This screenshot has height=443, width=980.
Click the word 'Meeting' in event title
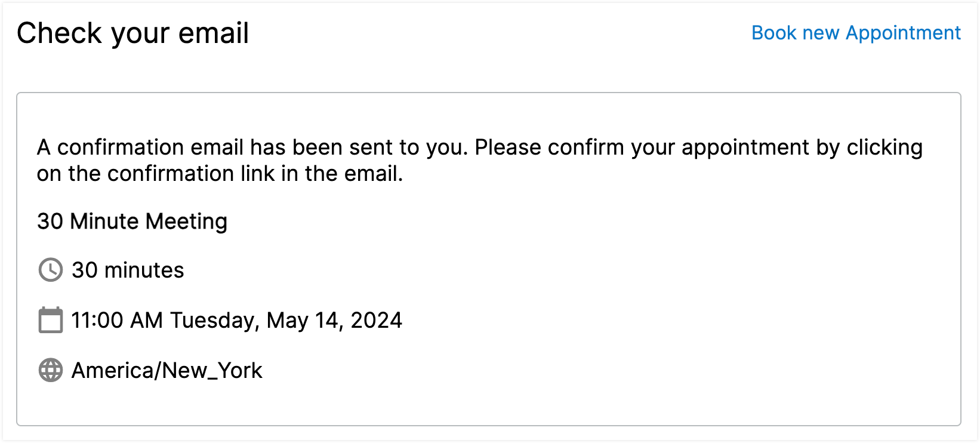tap(186, 221)
